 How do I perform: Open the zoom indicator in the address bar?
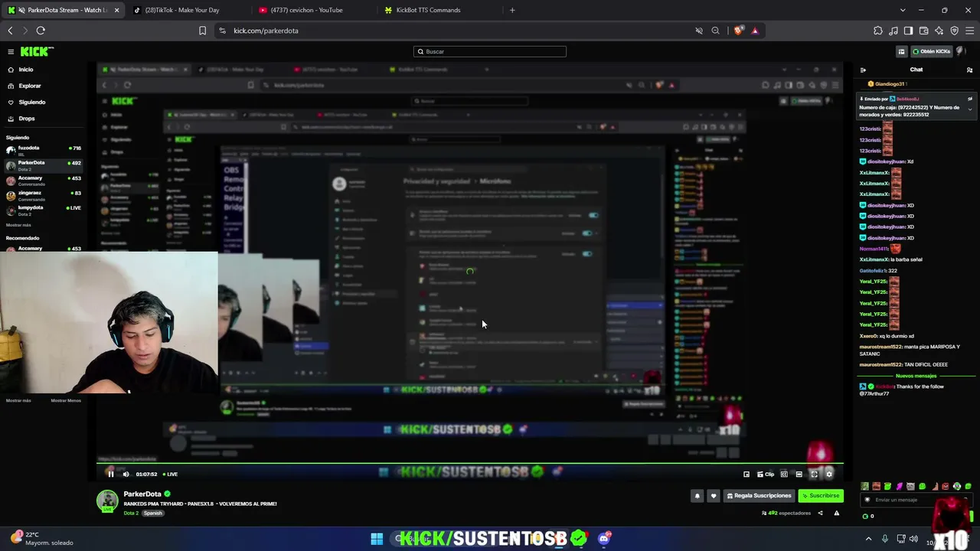[715, 31]
